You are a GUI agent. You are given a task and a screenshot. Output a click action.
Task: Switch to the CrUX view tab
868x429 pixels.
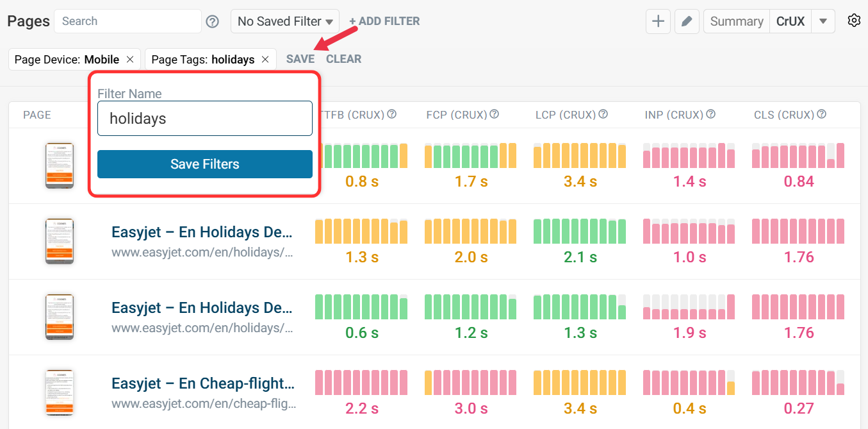790,21
